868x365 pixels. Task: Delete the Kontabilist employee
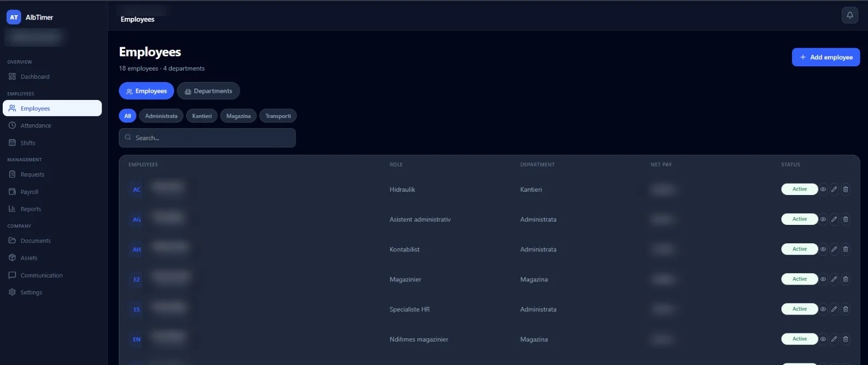[846, 249]
